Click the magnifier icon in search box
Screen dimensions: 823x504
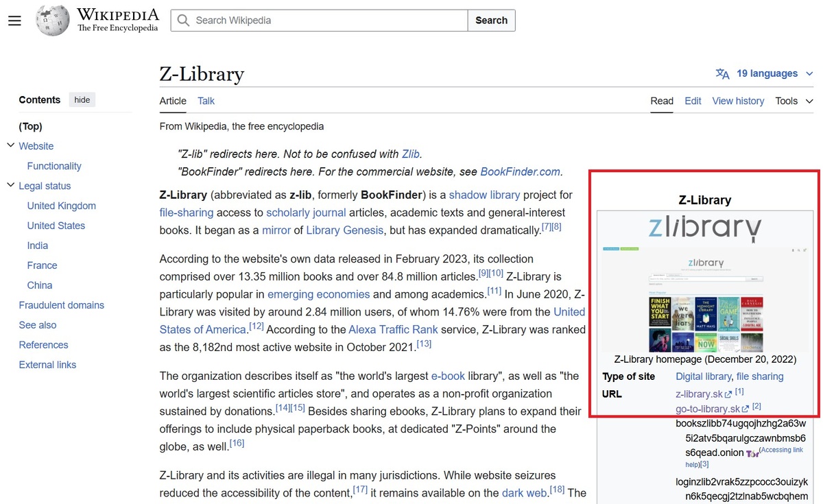(183, 21)
